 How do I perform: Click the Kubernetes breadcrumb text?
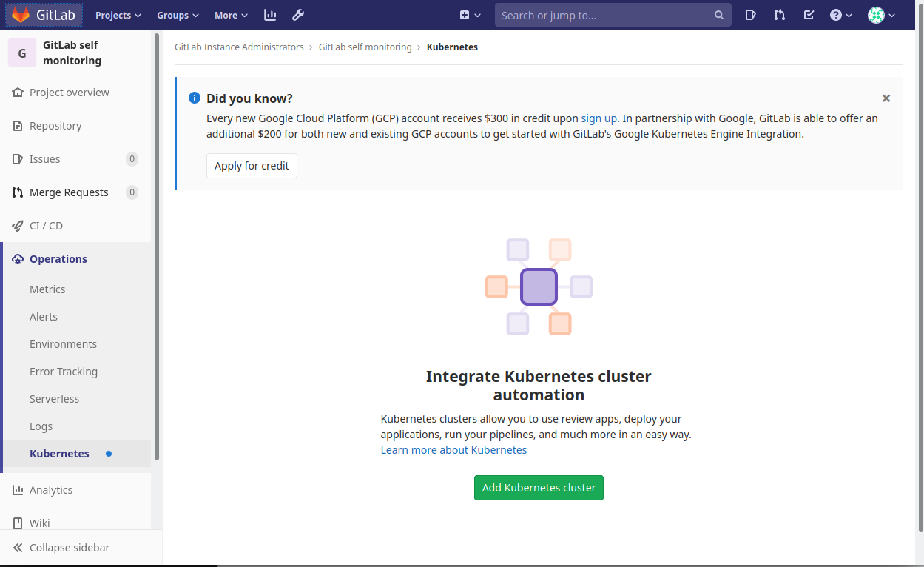(x=452, y=47)
